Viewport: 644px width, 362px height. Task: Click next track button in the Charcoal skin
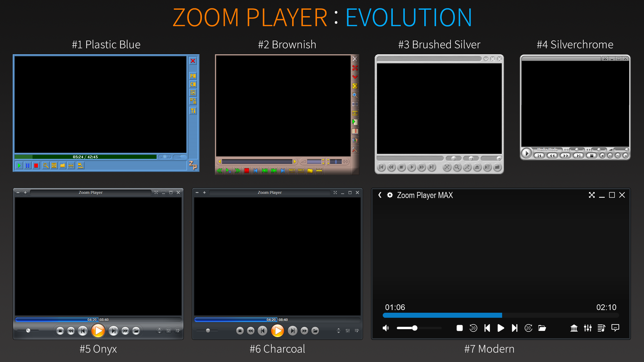292,331
